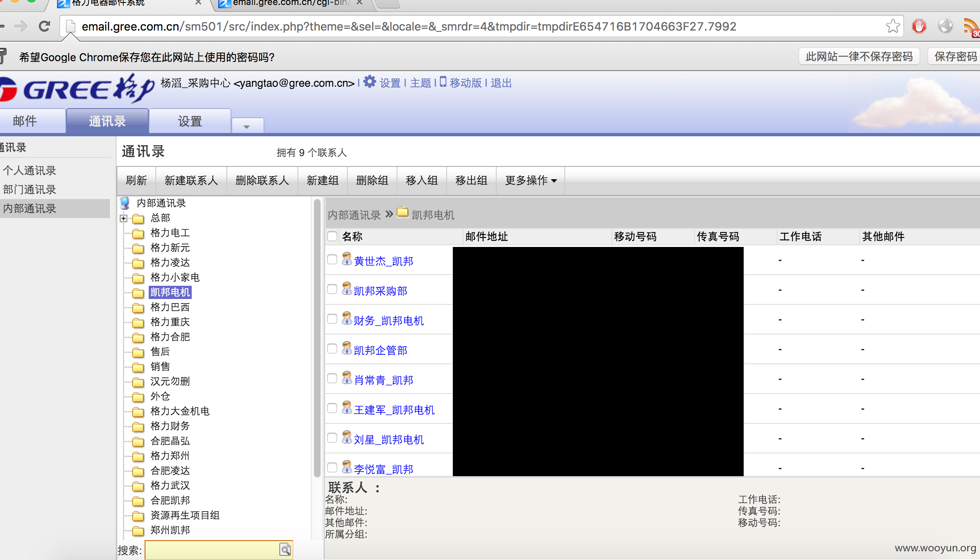
Task: Click the bookmark star icon
Action: pos(893,26)
